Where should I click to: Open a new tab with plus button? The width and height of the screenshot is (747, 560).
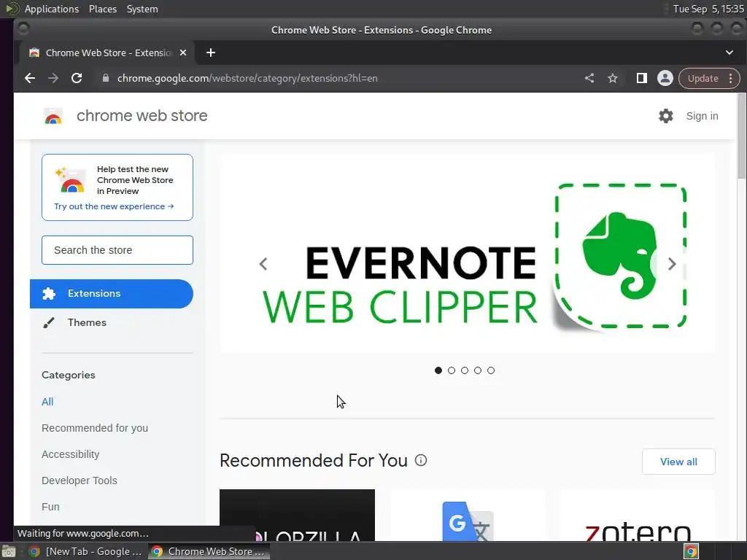click(x=211, y=52)
